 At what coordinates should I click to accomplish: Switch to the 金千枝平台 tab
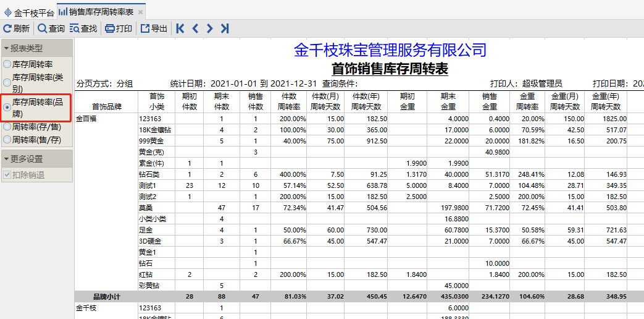(x=29, y=13)
